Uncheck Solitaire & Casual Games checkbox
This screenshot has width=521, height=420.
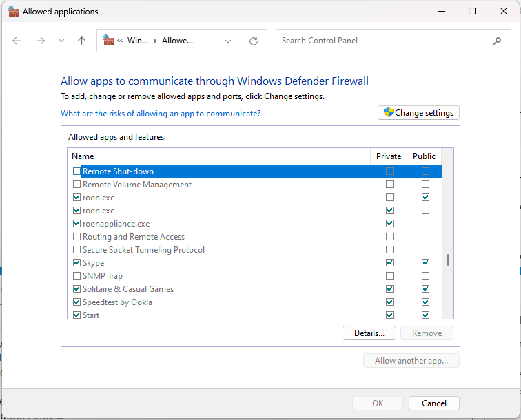(76, 289)
